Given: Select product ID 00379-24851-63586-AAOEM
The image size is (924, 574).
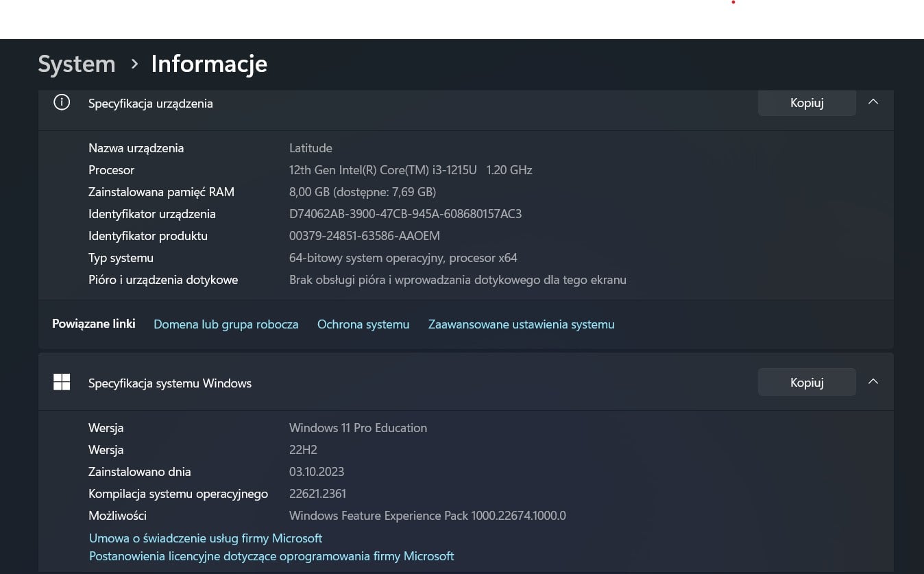Looking at the screenshot, I should 365,236.
